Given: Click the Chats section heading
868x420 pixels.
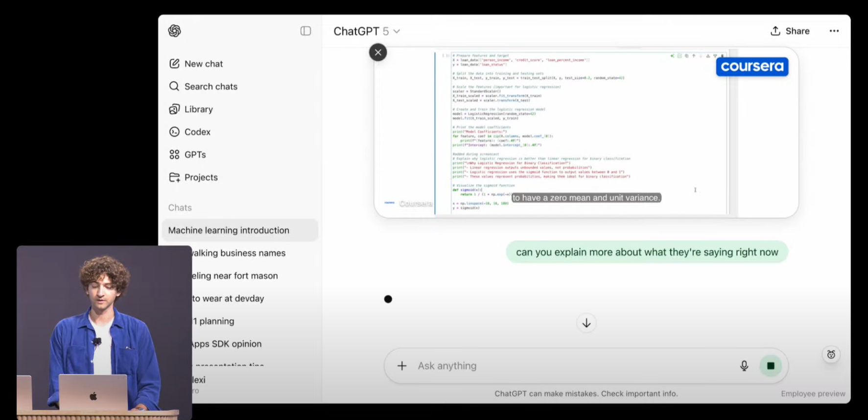Looking at the screenshot, I should [x=180, y=208].
